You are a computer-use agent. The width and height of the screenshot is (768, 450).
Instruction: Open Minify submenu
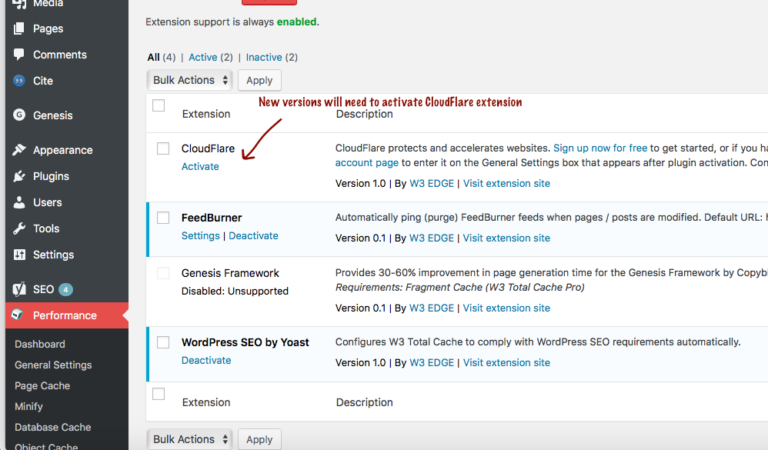click(x=28, y=406)
